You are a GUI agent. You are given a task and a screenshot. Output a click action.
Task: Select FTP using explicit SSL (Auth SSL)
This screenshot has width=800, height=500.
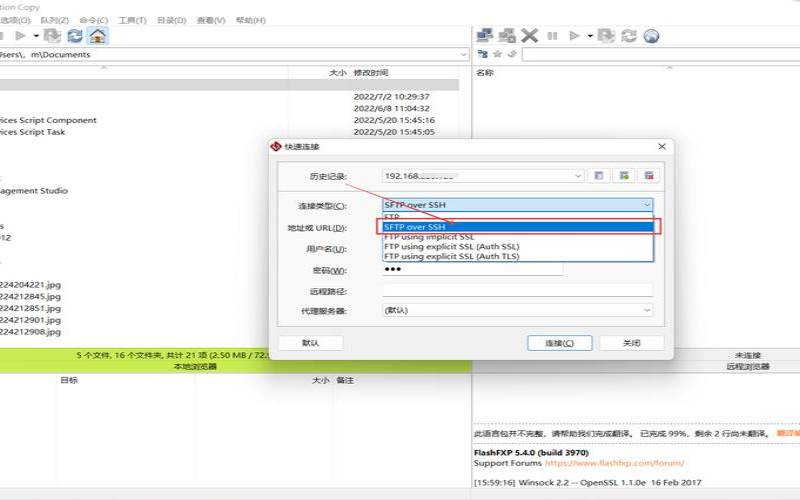pyautogui.click(x=517, y=246)
